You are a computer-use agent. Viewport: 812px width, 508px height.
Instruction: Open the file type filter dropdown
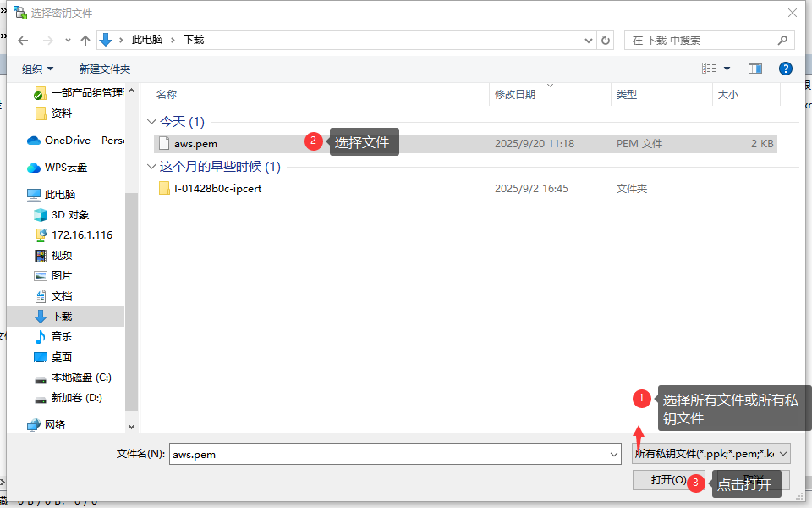tap(711, 455)
